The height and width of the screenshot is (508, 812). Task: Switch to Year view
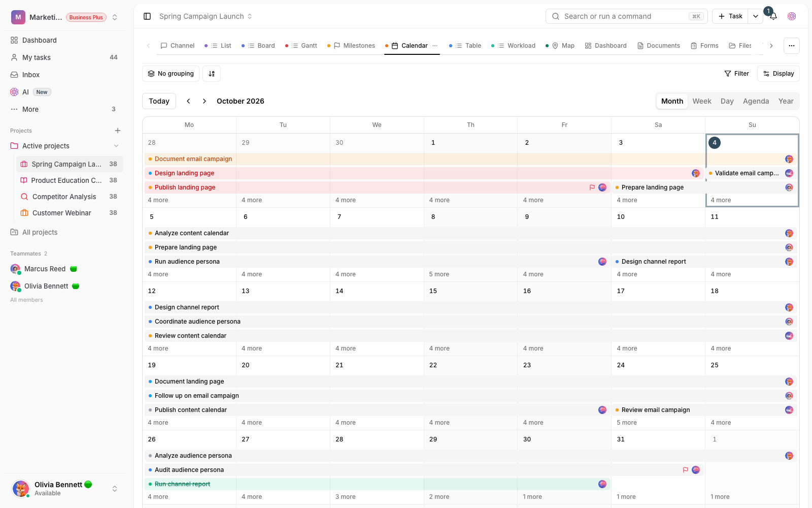pyautogui.click(x=786, y=101)
